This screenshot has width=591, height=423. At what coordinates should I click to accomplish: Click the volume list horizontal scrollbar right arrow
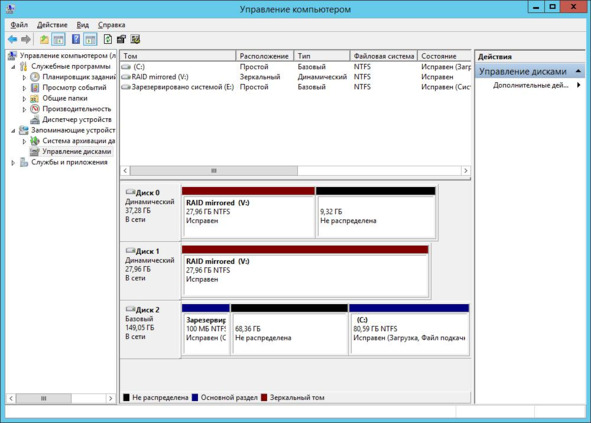point(465,171)
